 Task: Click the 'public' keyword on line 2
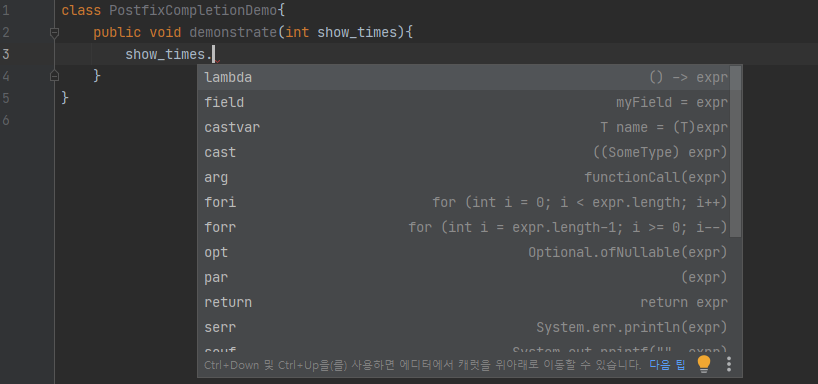[117, 32]
